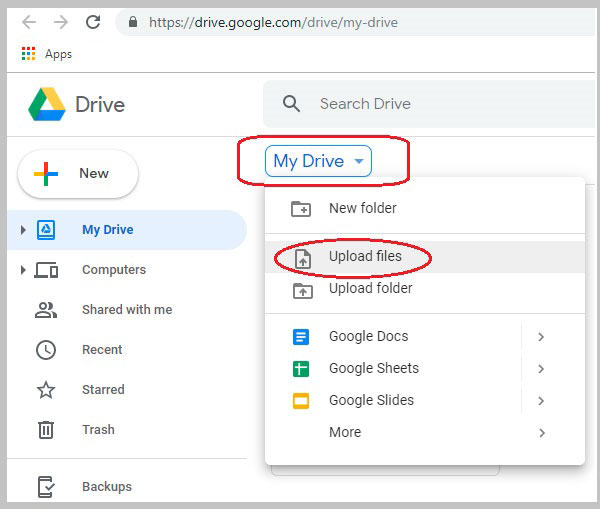Viewport: 600px width, 509px height.
Task: Click the New folder icon in menu
Action: coord(301,209)
